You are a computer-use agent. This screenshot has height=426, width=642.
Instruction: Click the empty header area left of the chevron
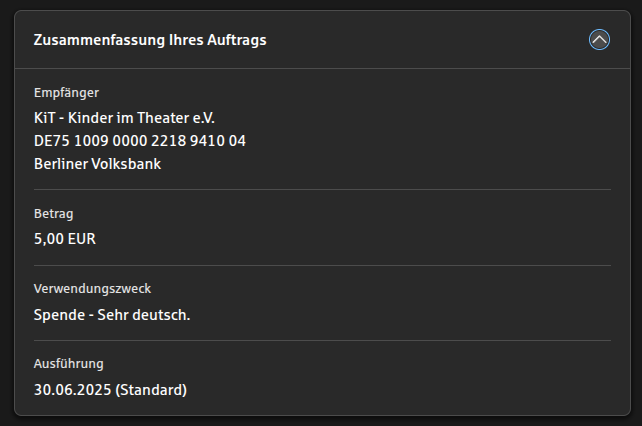(430, 40)
